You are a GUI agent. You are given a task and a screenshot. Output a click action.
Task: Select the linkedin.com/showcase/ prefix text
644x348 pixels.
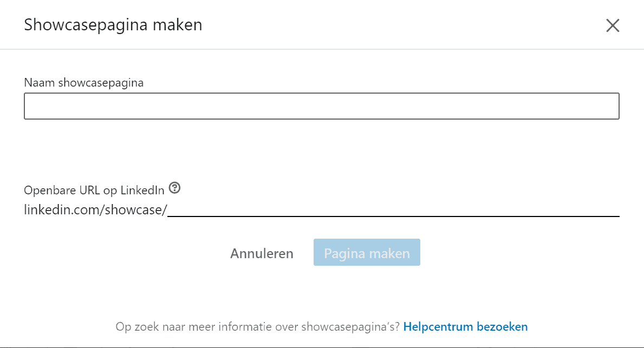pyautogui.click(x=95, y=209)
